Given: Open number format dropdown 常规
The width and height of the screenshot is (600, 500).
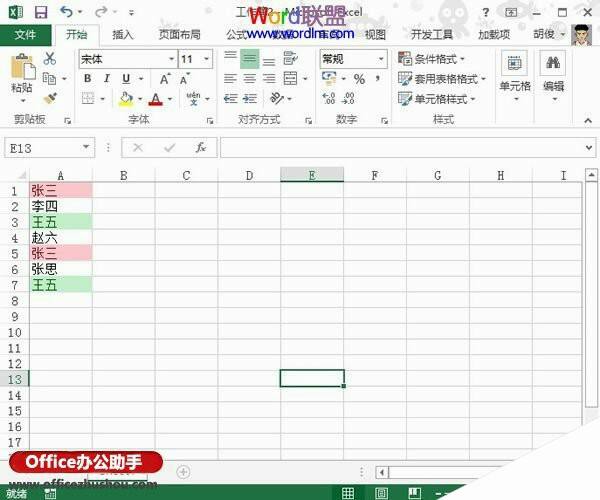Looking at the screenshot, I should pyautogui.click(x=381, y=59).
